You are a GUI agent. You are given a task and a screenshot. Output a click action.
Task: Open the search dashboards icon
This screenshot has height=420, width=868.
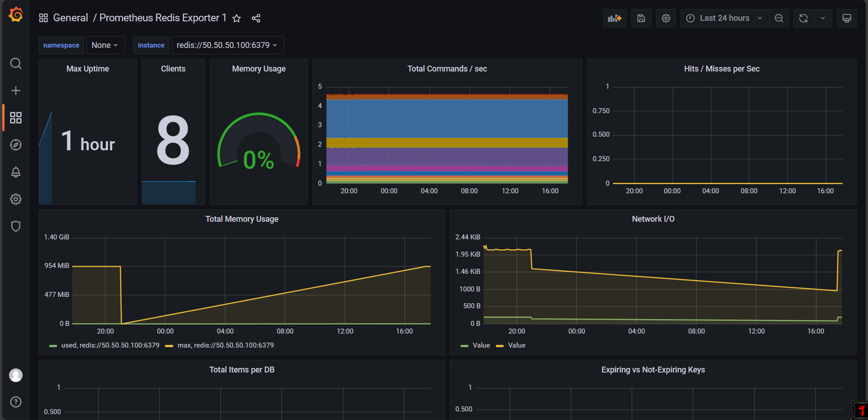[16, 63]
